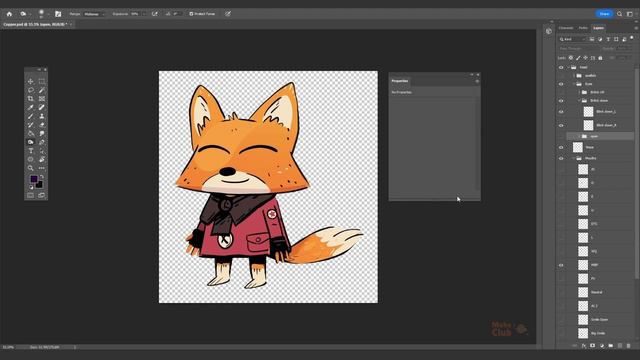This screenshot has width=640, height=360.
Task: Go to the Home screen
Action: point(9,14)
